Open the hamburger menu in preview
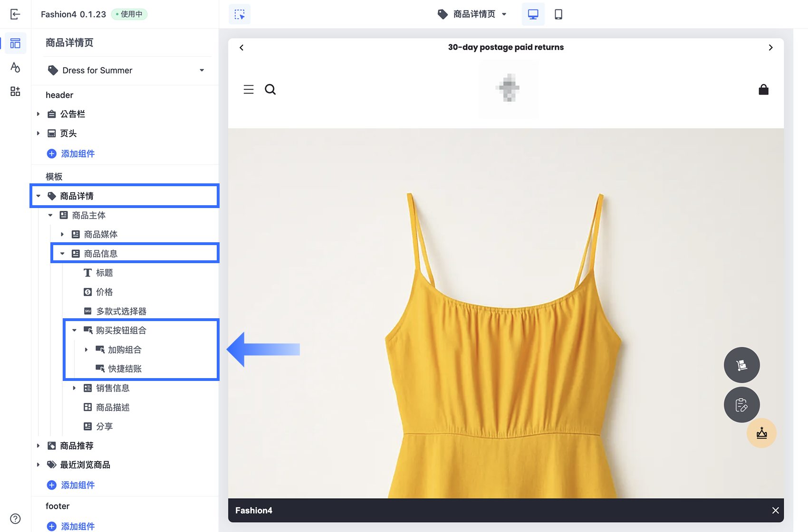The width and height of the screenshot is (808, 532). point(249,89)
